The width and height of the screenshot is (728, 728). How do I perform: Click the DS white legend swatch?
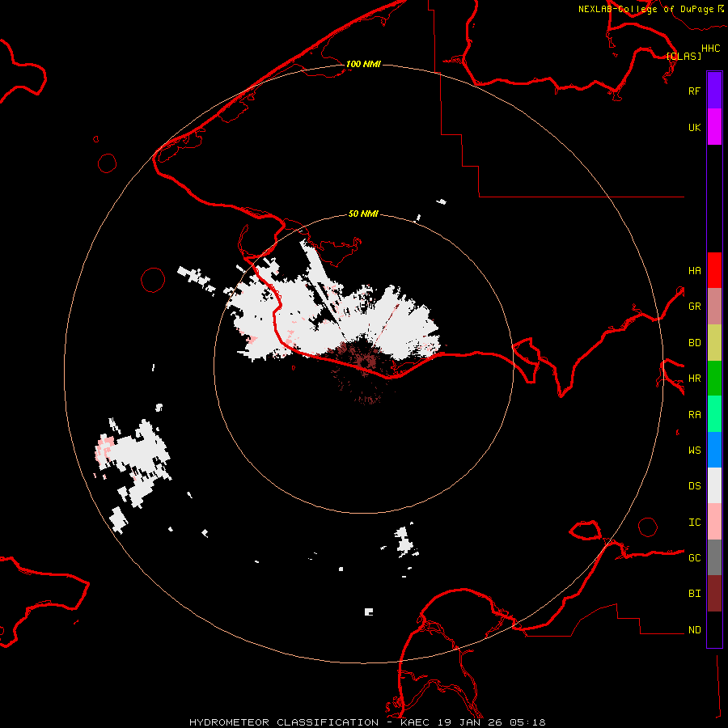(x=714, y=485)
